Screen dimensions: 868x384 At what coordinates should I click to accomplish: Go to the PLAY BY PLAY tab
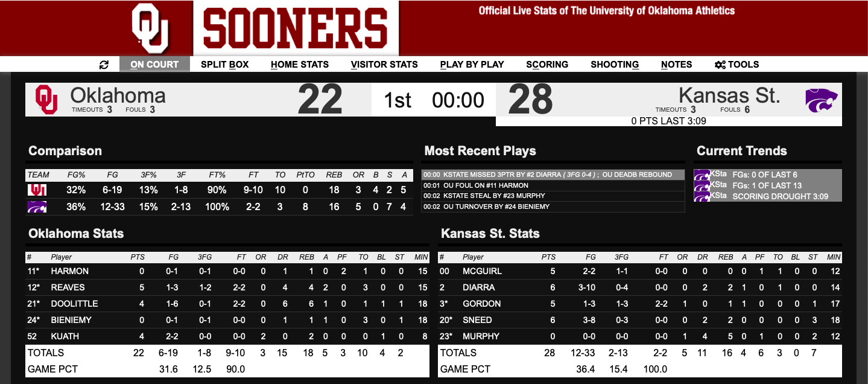click(472, 65)
